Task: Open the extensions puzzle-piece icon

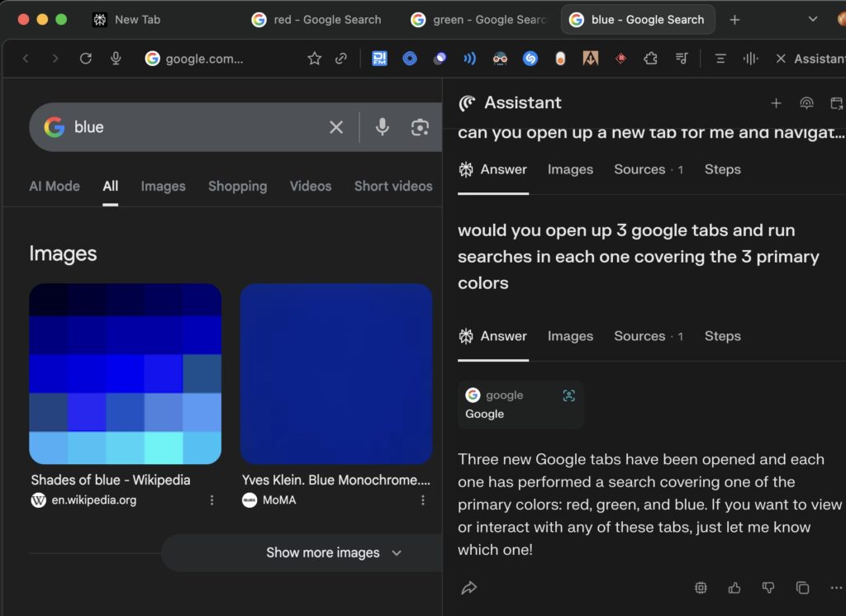Action: (651, 59)
